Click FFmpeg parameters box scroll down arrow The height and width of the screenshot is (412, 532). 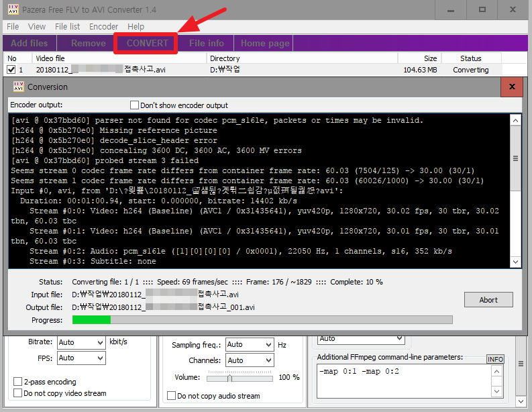(x=496, y=391)
